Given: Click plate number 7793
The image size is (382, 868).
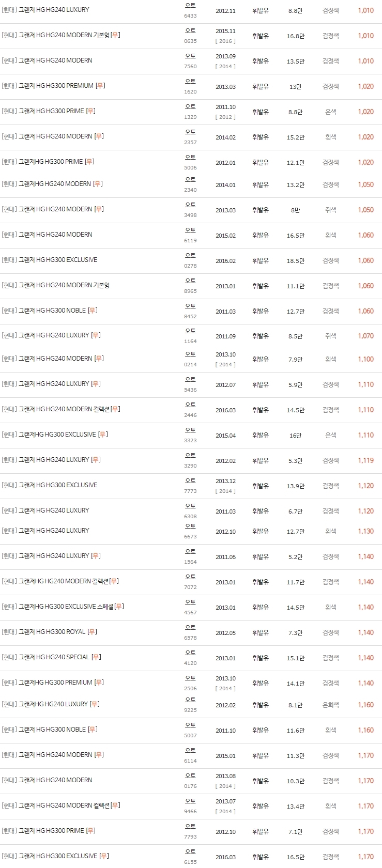Looking at the screenshot, I should [190, 836].
